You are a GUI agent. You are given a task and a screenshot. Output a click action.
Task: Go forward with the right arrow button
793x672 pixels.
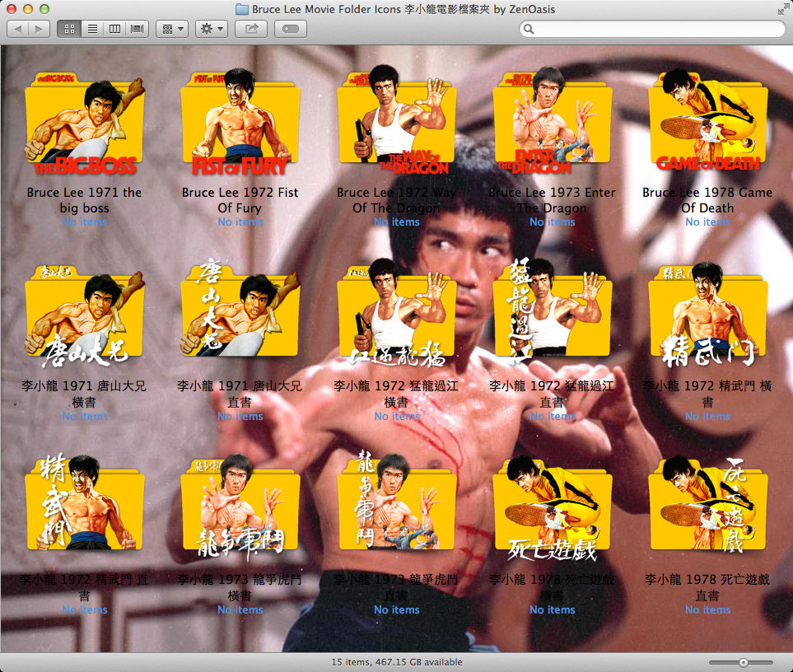click(x=39, y=29)
